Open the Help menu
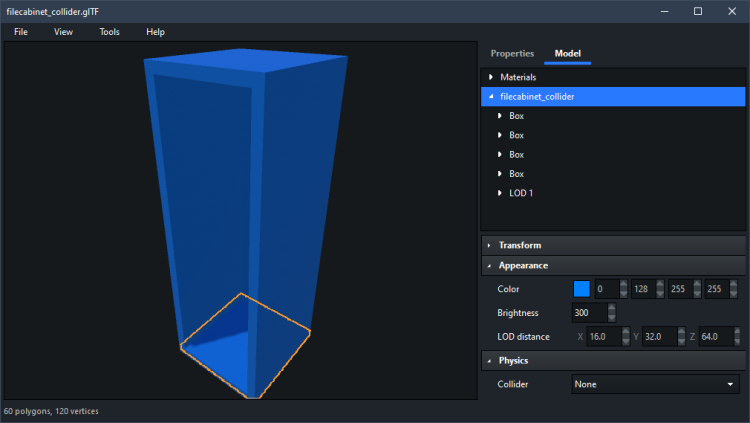The width and height of the screenshot is (750, 423). click(155, 32)
